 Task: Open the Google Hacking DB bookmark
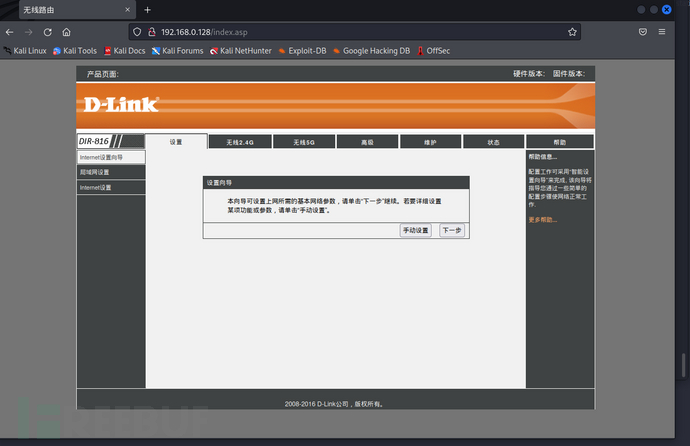[371, 50]
